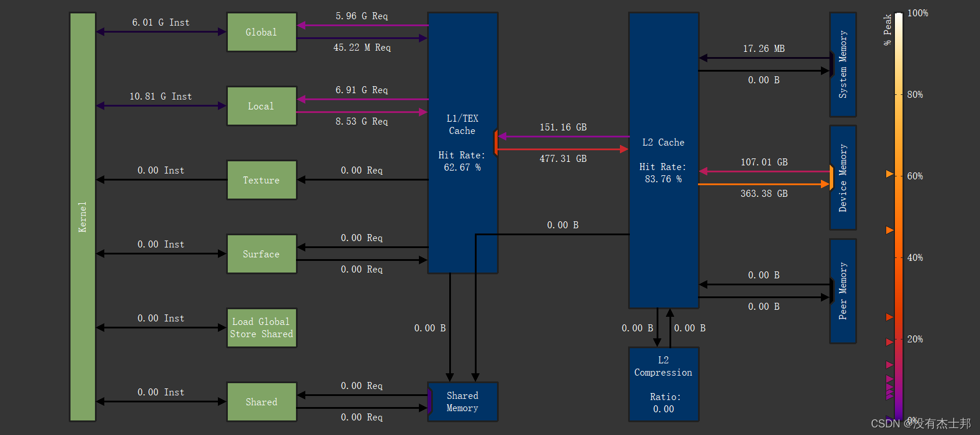The image size is (980, 435).
Task: Click the 5.96 G Req label
Action: 362,16
